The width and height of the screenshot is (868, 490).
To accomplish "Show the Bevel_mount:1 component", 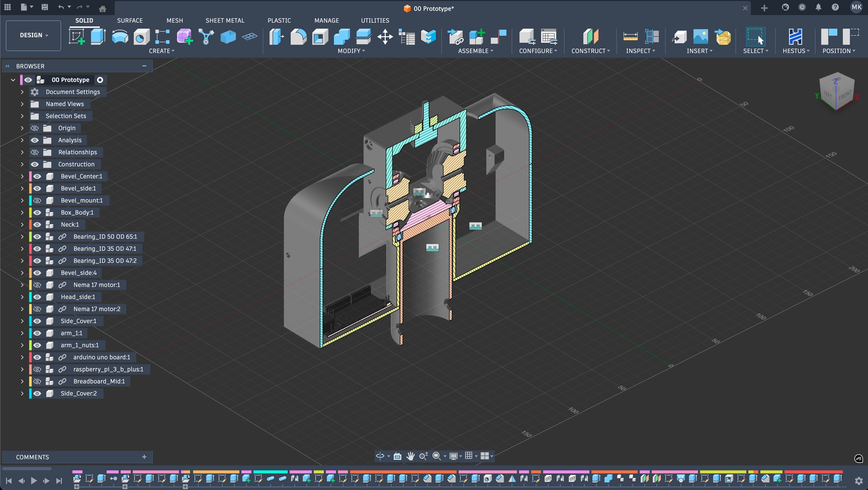I will pyautogui.click(x=37, y=200).
